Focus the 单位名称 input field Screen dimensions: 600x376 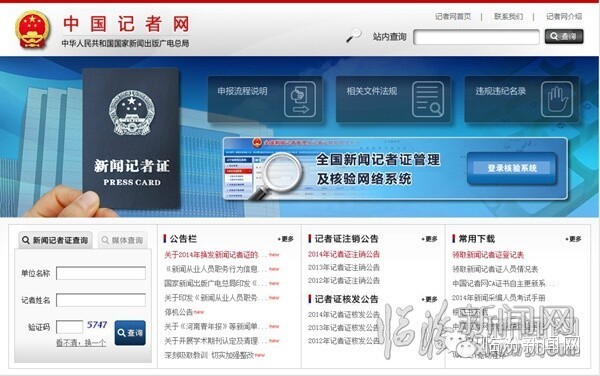pos(101,273)
